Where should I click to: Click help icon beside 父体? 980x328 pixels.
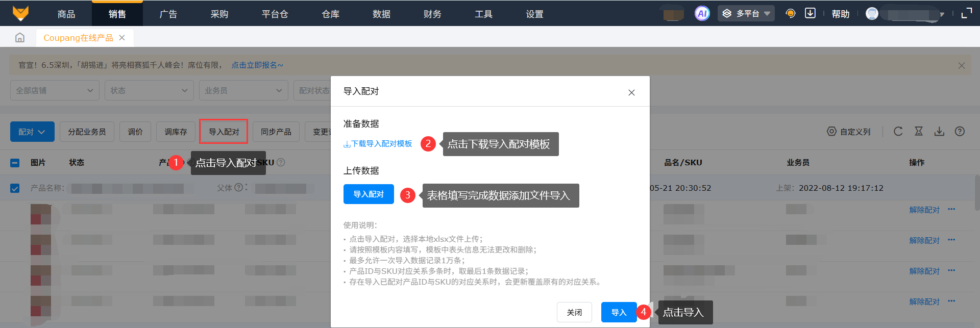point(238,188)
